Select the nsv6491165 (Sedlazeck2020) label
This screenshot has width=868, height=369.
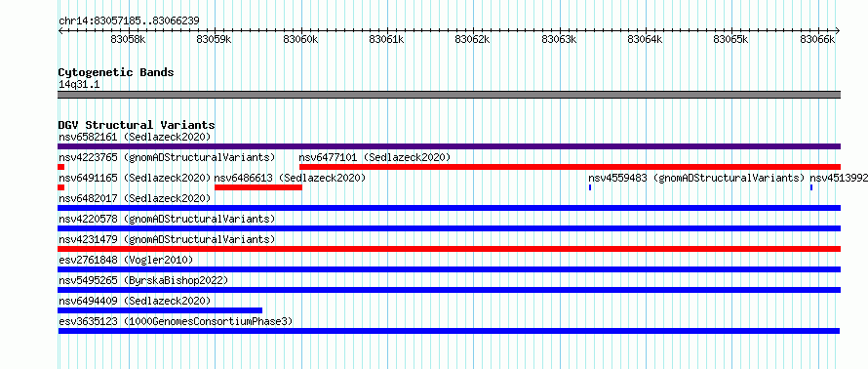click(135, 178)
